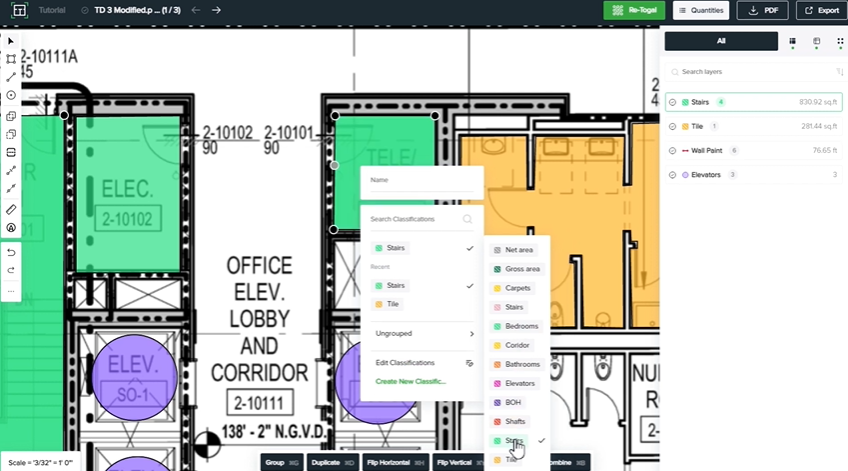Choose Net area classification
This screenshot has height=471, width=848.
pos(514,250)
